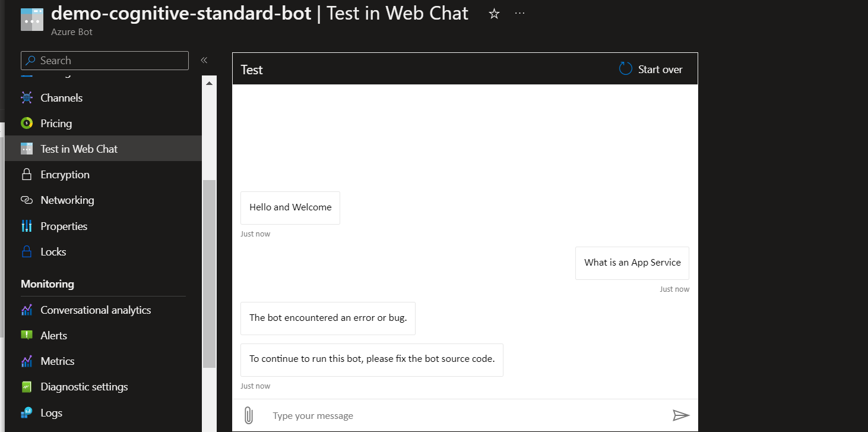
Task: Click the Azure Bot subtitle text
Action: (x=72, y=32)
